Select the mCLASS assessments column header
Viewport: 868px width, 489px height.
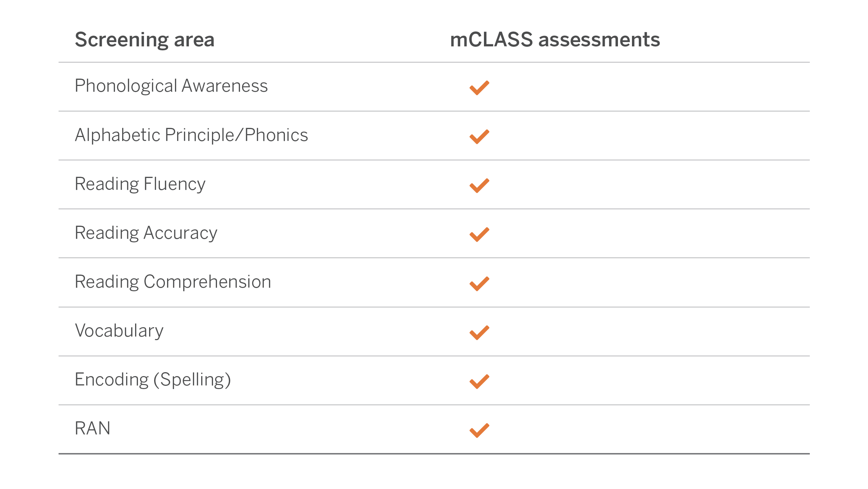click(555, 40)
